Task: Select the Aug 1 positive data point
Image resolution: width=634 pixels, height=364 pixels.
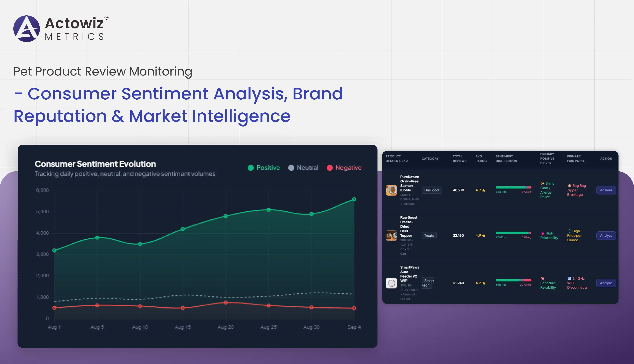Action: pyautogui.click(x=55, y=250)
